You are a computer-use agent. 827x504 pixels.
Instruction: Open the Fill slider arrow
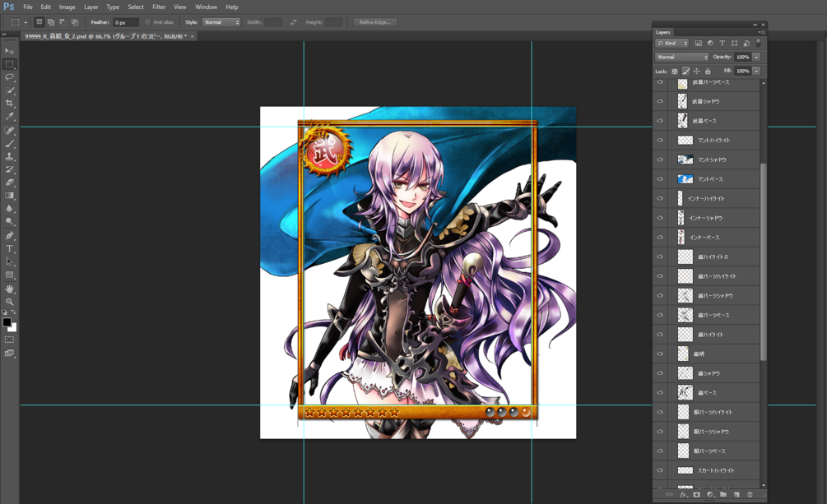pos(756,72)
